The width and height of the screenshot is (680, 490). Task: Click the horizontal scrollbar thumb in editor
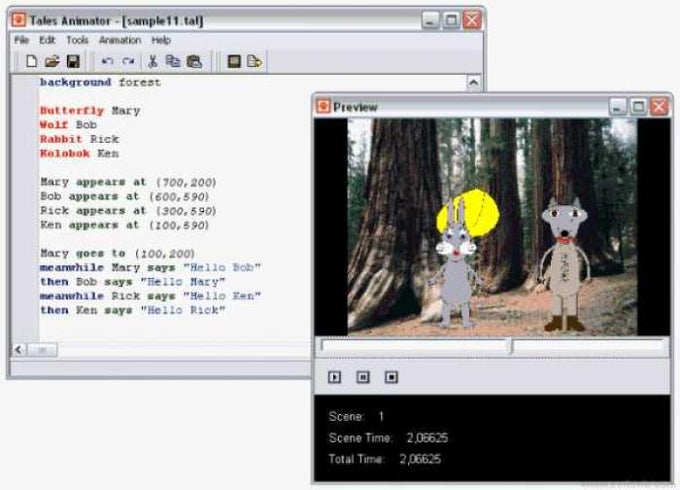42,350
